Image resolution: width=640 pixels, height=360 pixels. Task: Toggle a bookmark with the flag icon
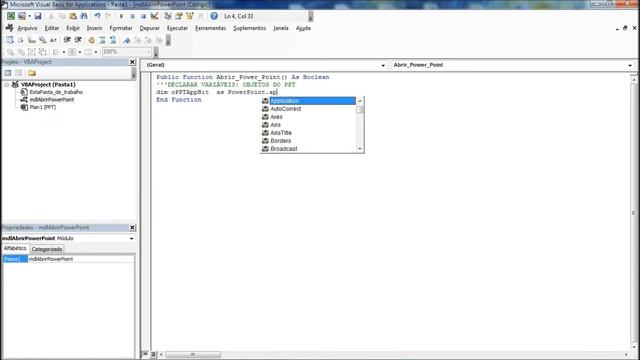127,40
